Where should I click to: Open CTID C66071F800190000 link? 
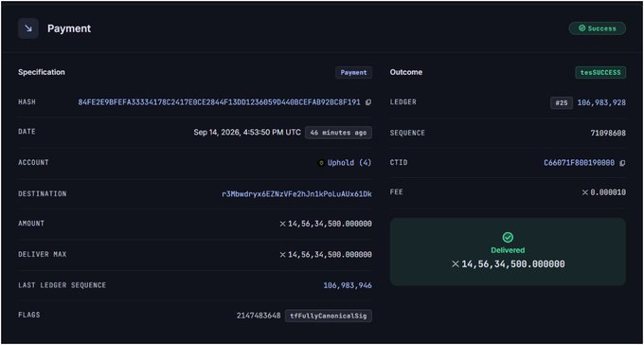579,163
